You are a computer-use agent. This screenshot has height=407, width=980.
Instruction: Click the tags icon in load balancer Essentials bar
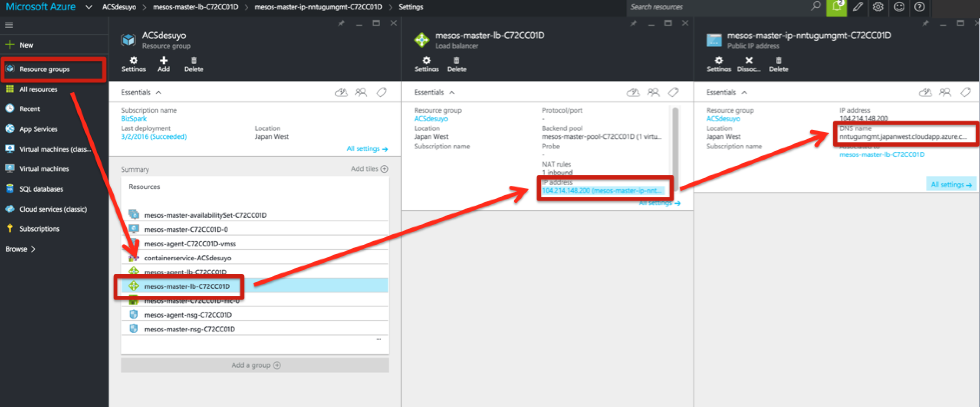673,92
